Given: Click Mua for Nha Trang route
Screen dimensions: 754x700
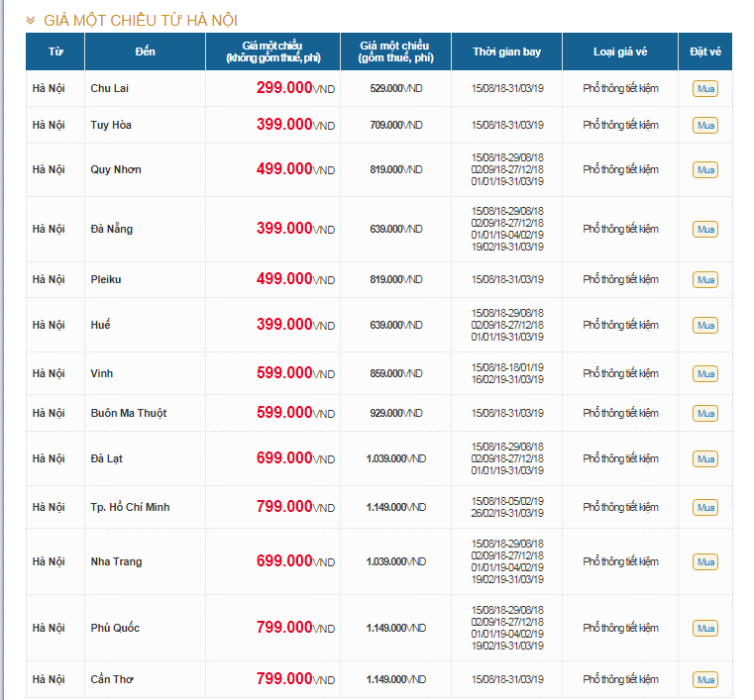Looking at the screenshot, I should click(x=705, y=562).
